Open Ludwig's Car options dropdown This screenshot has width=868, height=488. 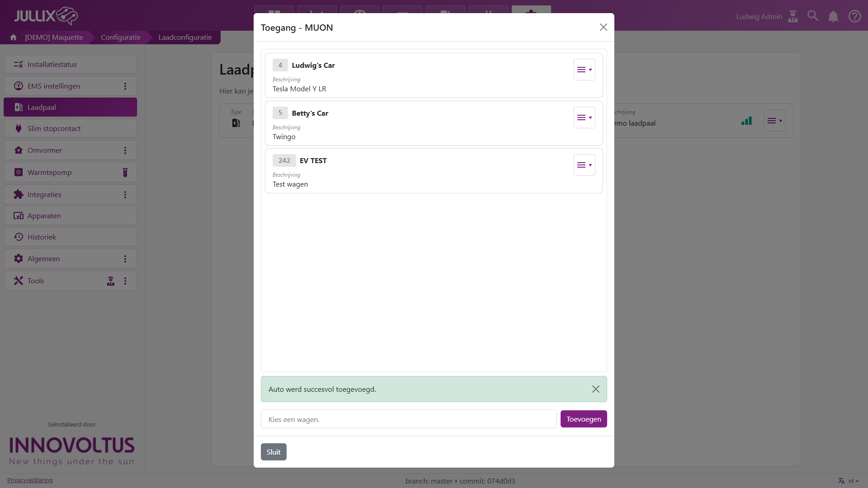click(x=584, y=70)
